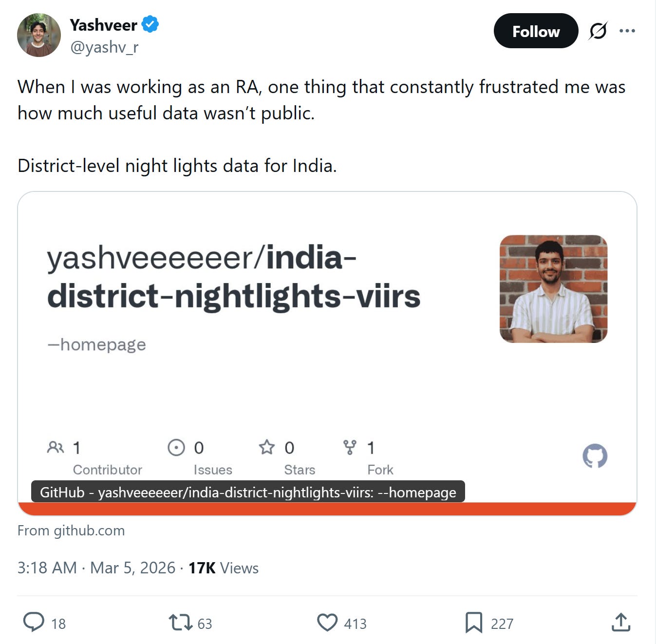
Task: Like the tweet with the heart icon
Action: [327, 623]
